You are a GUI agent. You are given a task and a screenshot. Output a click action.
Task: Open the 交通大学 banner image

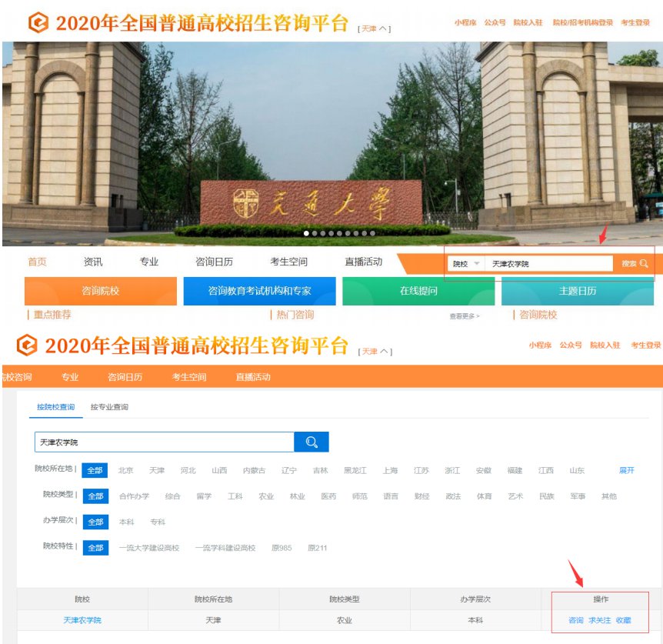tap(331, 143)
